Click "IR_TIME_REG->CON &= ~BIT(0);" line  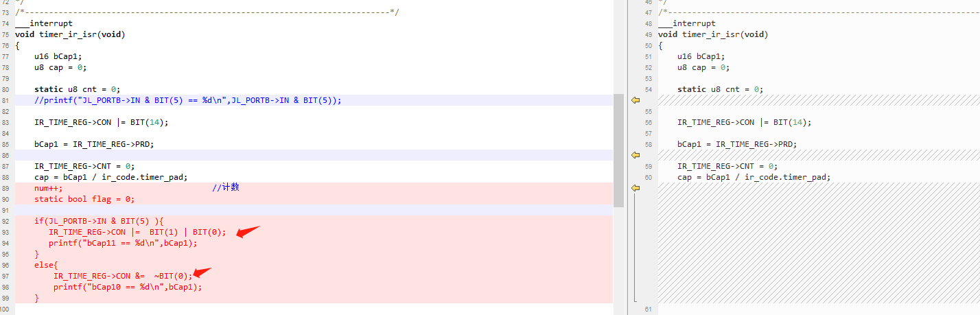[x=124, y=276]
